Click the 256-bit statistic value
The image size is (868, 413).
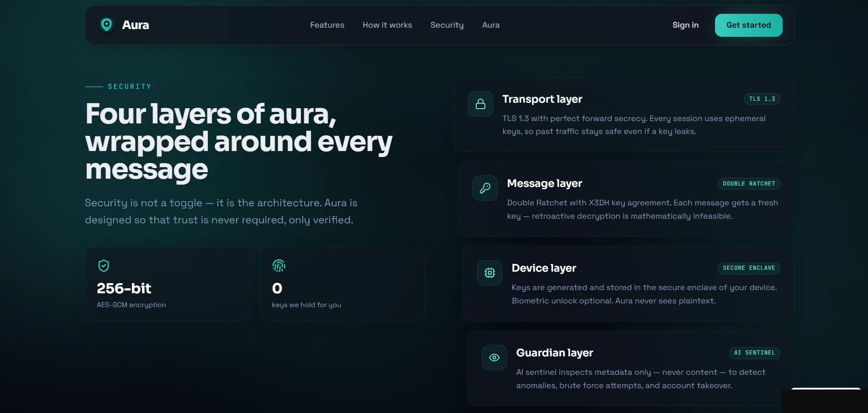click(x=124, y=288)
